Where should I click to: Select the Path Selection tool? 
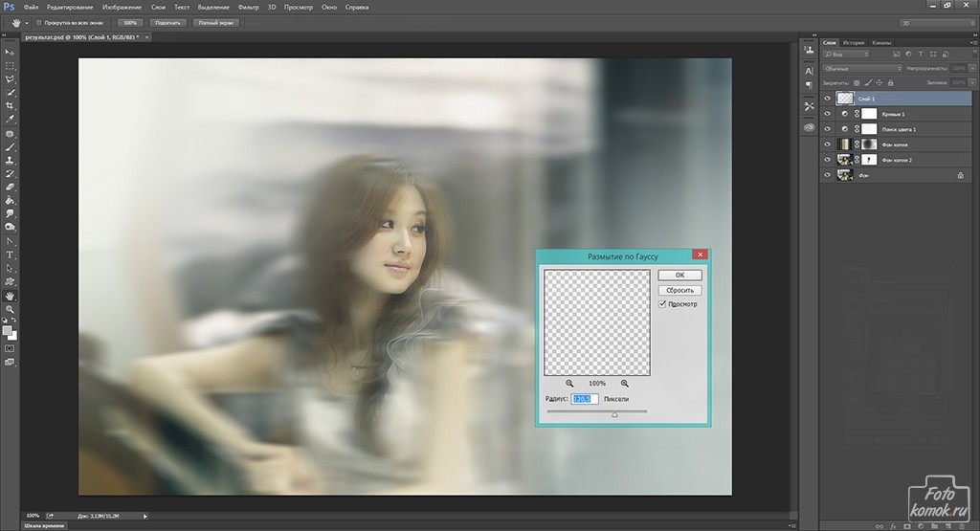[x=10, y=269]
